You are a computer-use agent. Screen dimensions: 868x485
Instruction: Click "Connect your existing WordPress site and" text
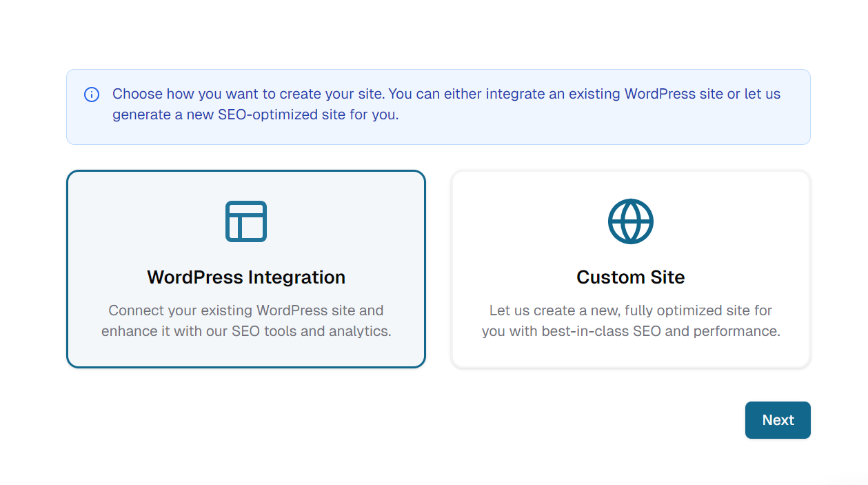pyautogui.click(x=246, y=310)
